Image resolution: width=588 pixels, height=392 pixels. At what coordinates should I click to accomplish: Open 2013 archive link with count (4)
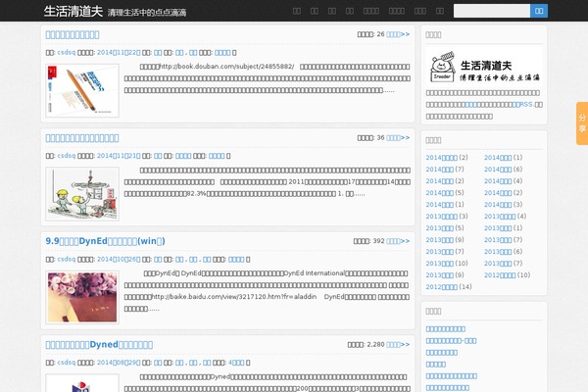coord(500,216)
